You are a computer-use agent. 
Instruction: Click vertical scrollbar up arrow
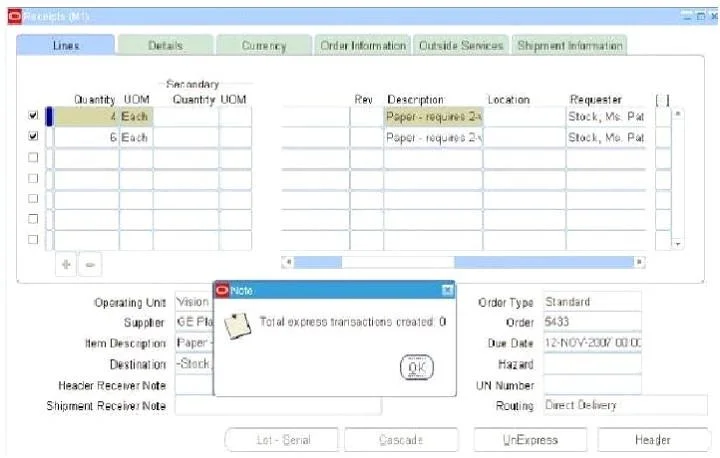[678, 113]
